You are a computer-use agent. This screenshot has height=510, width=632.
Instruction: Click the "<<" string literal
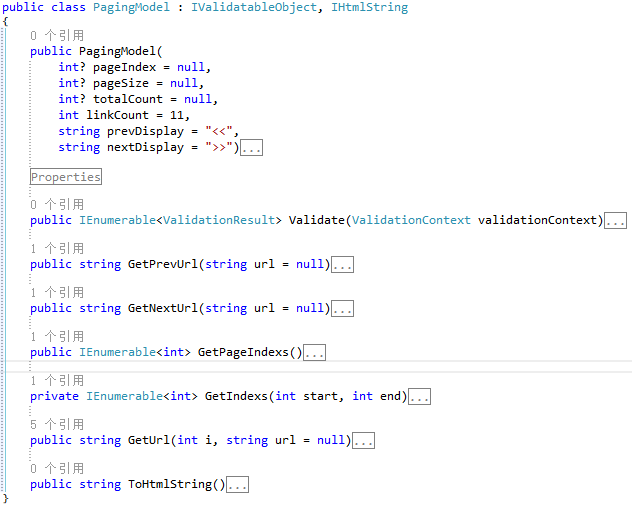[x=219, y=131]
